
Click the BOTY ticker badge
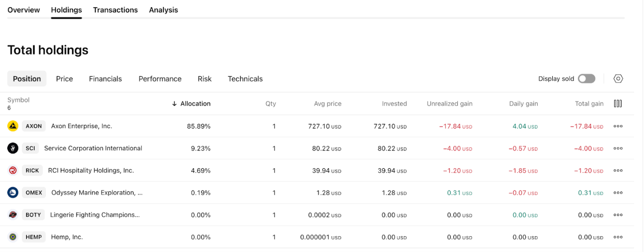(x=33, y=215)
